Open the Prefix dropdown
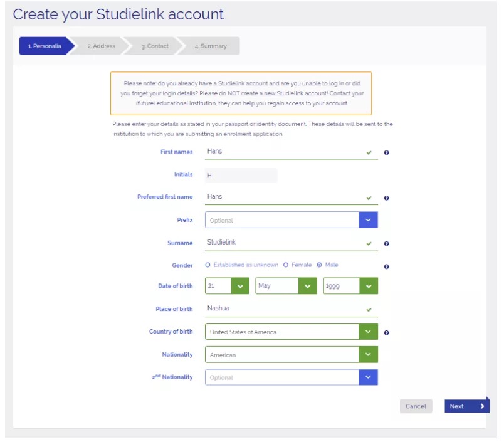Image resolution: width=504 pixels, height=447 pixels. point(291,220)
